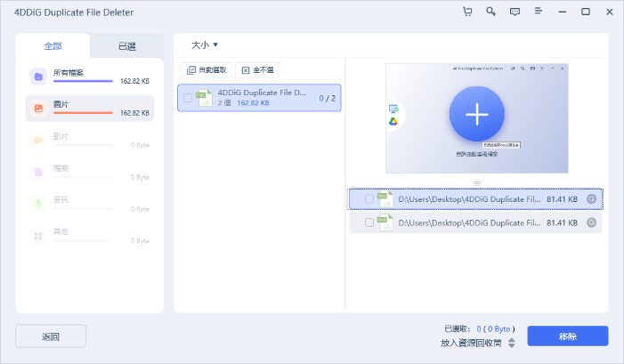Click the second file's PNG icon

[385, 222]
